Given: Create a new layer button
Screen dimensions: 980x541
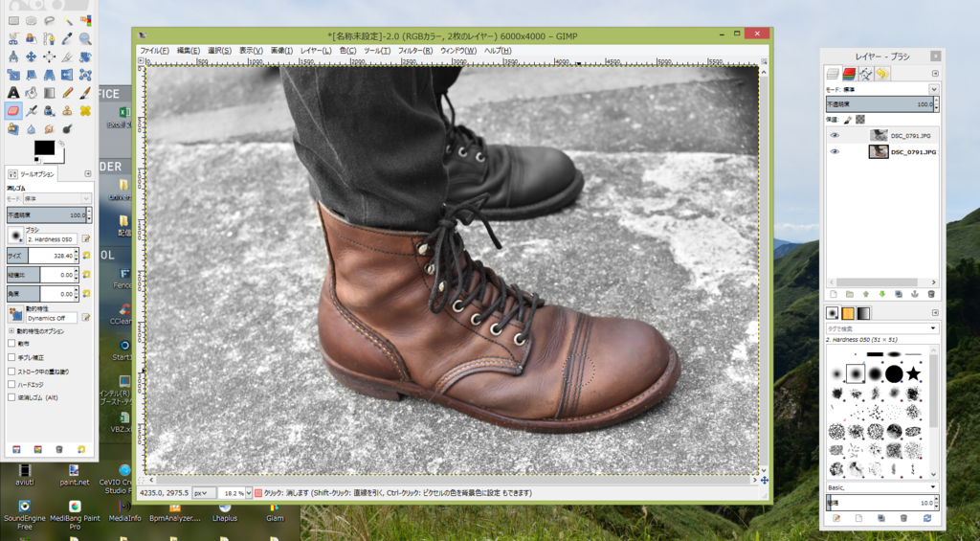Looking at the screenshot, I should 834,294.
